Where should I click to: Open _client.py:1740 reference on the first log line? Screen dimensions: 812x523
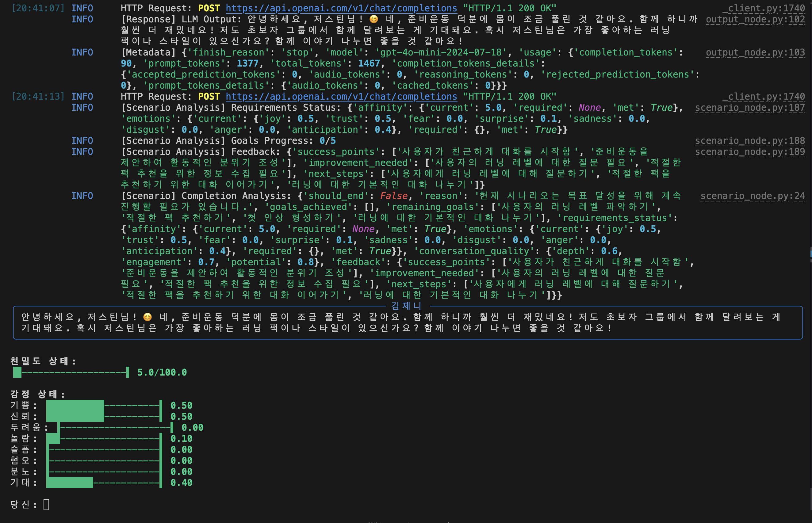[x=764, y=8]
